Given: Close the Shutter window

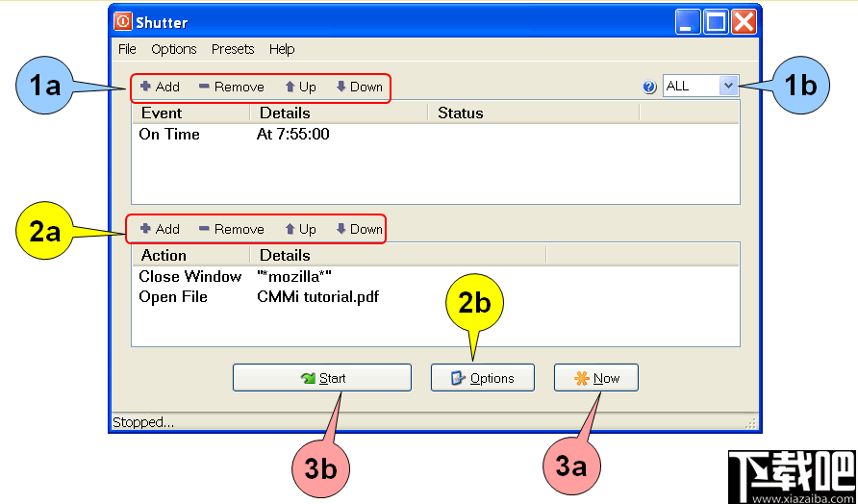Looking at the screenshot, I should tap(744, 22).
